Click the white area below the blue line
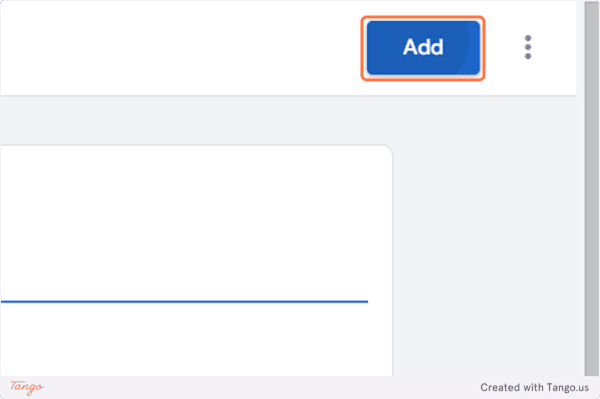 click(x=184, y=339)
